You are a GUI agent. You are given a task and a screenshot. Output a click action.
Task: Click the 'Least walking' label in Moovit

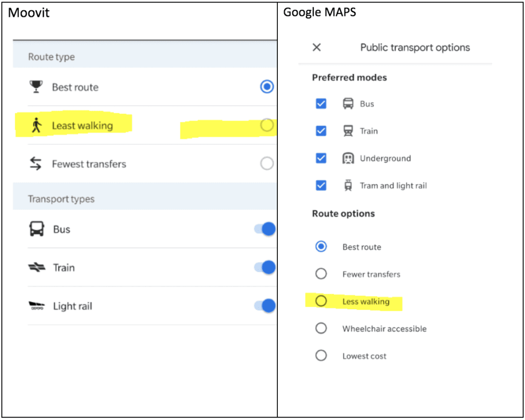83,126
